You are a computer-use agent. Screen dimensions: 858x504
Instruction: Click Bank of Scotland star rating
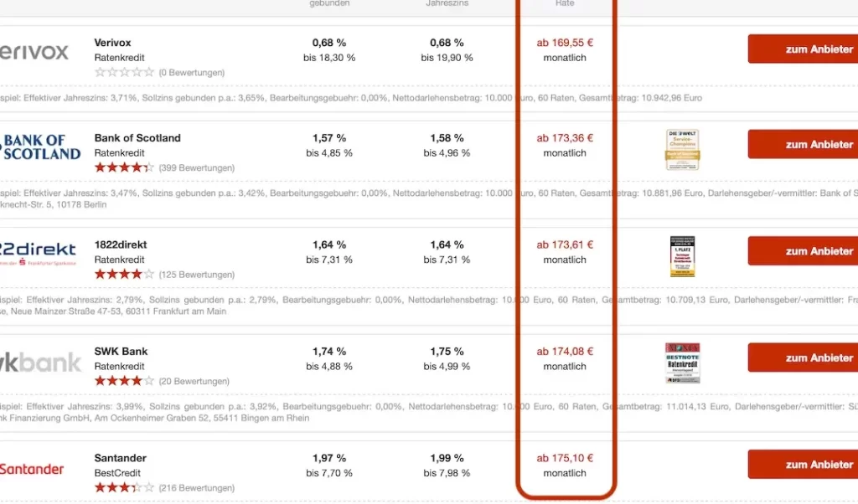124,167
